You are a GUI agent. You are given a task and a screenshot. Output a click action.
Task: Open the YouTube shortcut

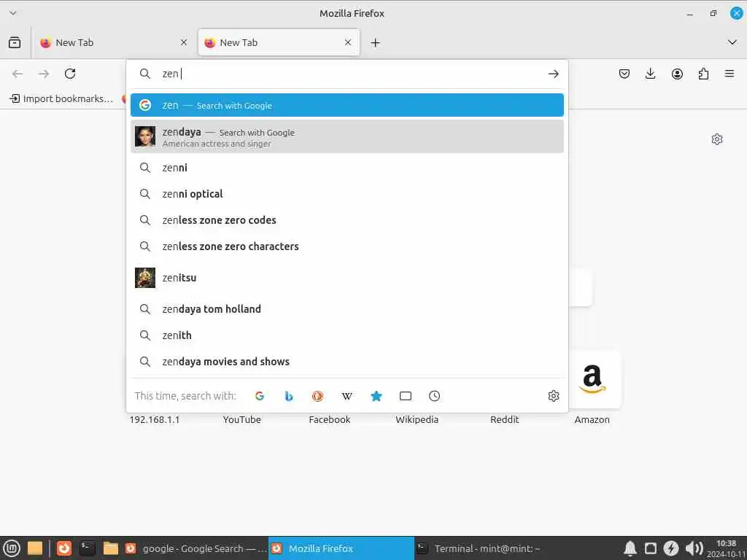[x=242, y=419]
